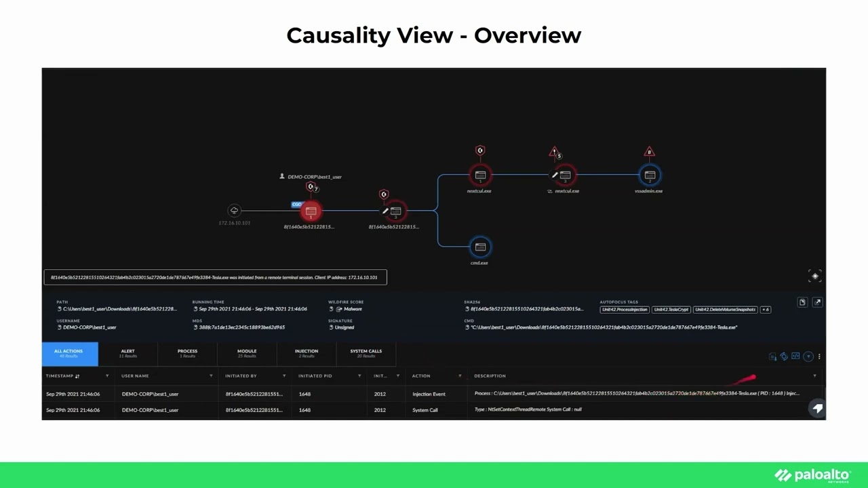Viewport: 868px width, 488px height.
Task: Click DEMO-CORP\best1_user in Injection Event row
Action: [150, 394]
